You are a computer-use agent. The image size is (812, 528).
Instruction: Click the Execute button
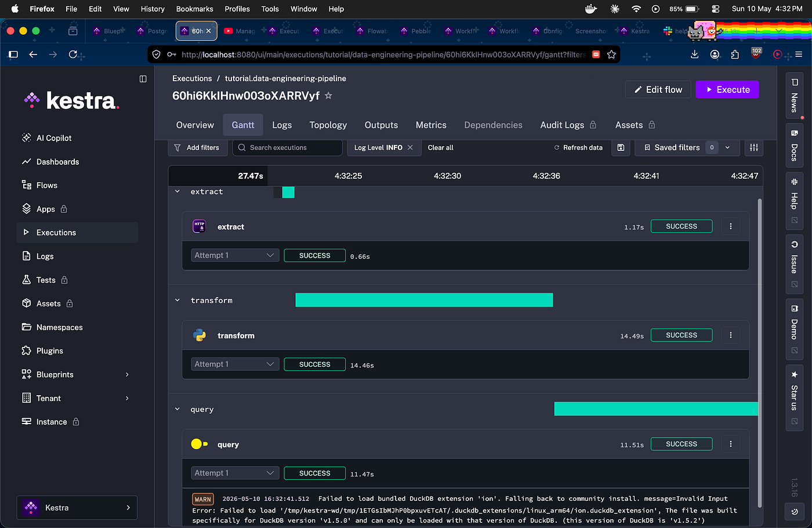pyautogui.click(x=727, y=89)
